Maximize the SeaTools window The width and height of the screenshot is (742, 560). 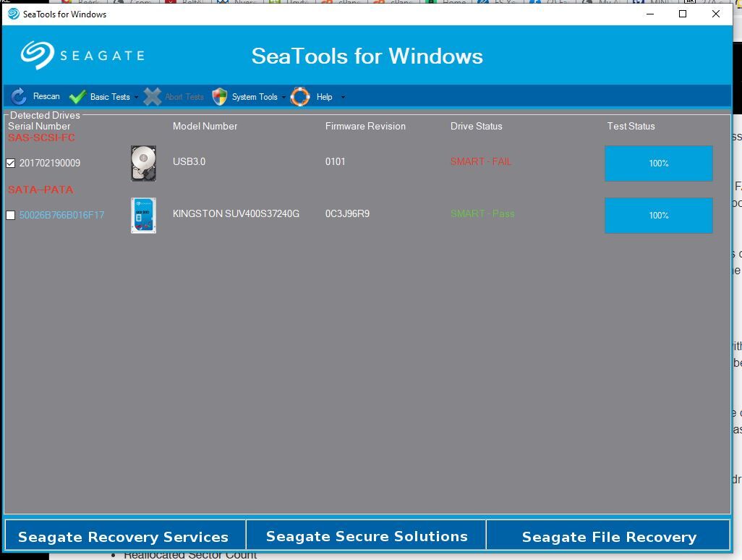click(683, 14)
